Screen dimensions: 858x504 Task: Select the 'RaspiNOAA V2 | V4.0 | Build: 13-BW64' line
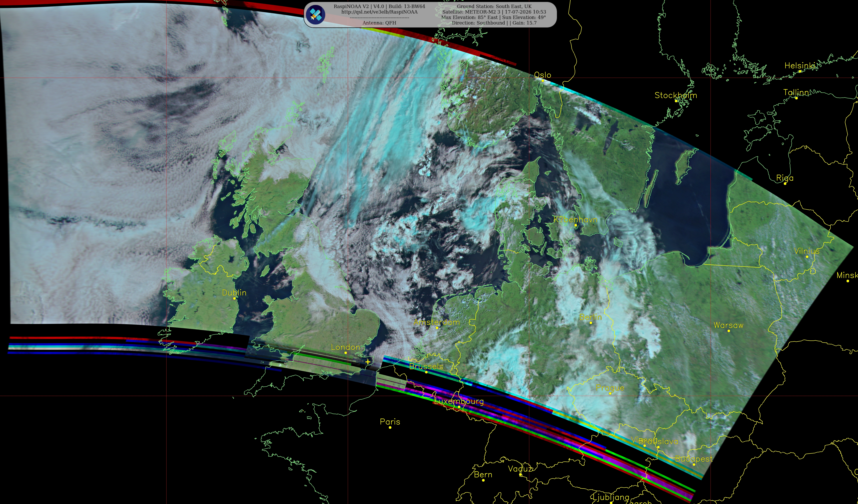click(379, 6)
